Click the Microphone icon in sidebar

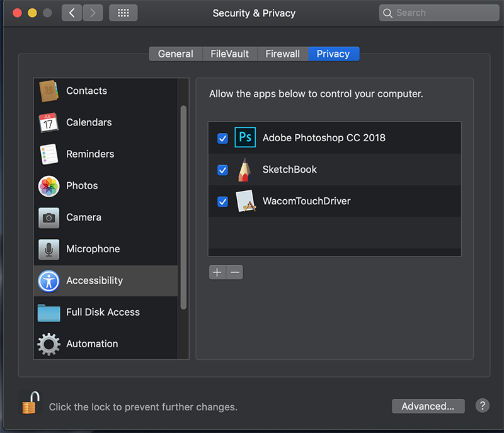(49, 249)
